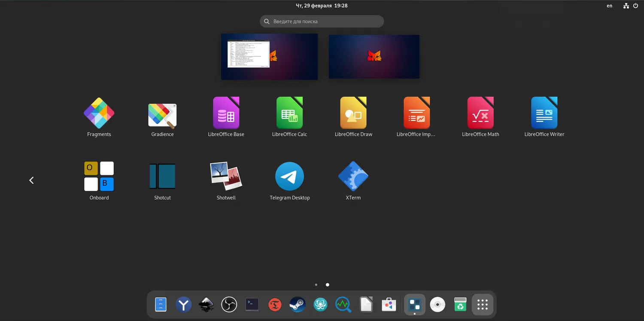This screenshot has height=321, width=644.
Task: Open the optical disc icon in the dock
Action: click(437, 305)
